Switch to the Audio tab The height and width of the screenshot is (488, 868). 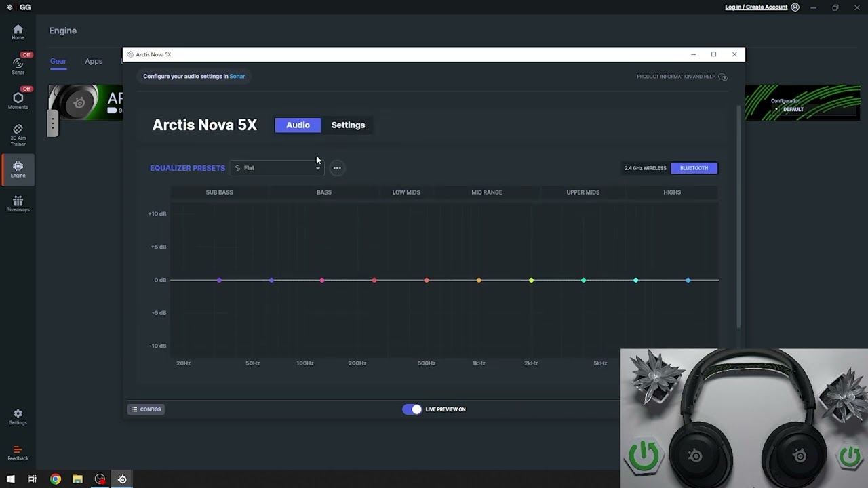(x=298, y=125)
